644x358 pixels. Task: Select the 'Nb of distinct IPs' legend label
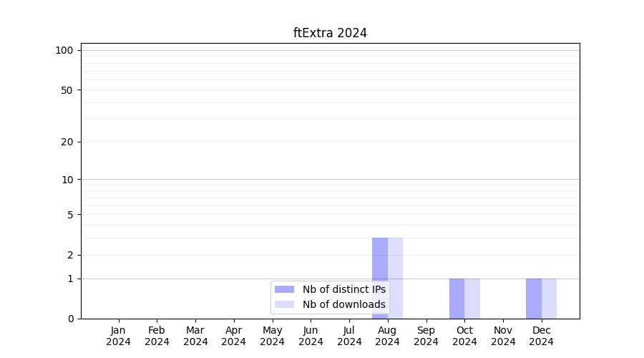[x=343, y=289]
